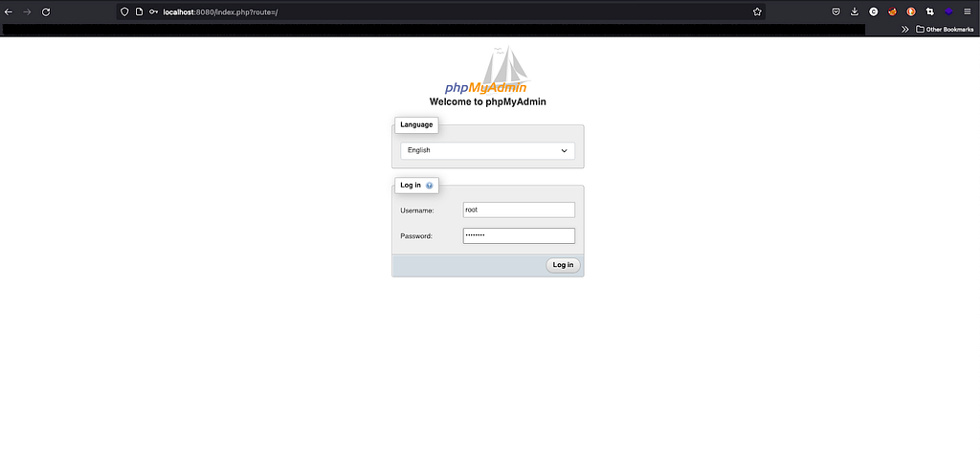
Task: Click the Username: label
Action: tap(417, 210)
